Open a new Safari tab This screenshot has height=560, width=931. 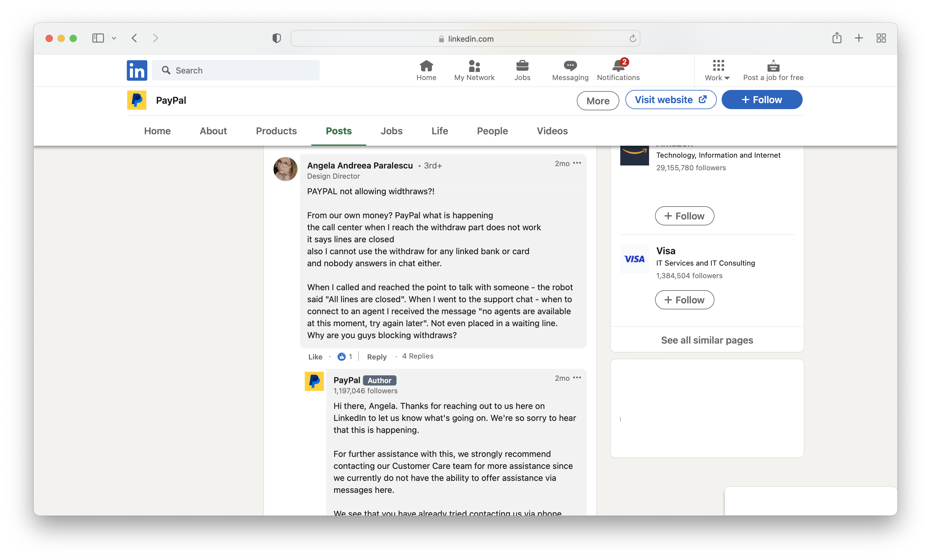tap(858, 38)
